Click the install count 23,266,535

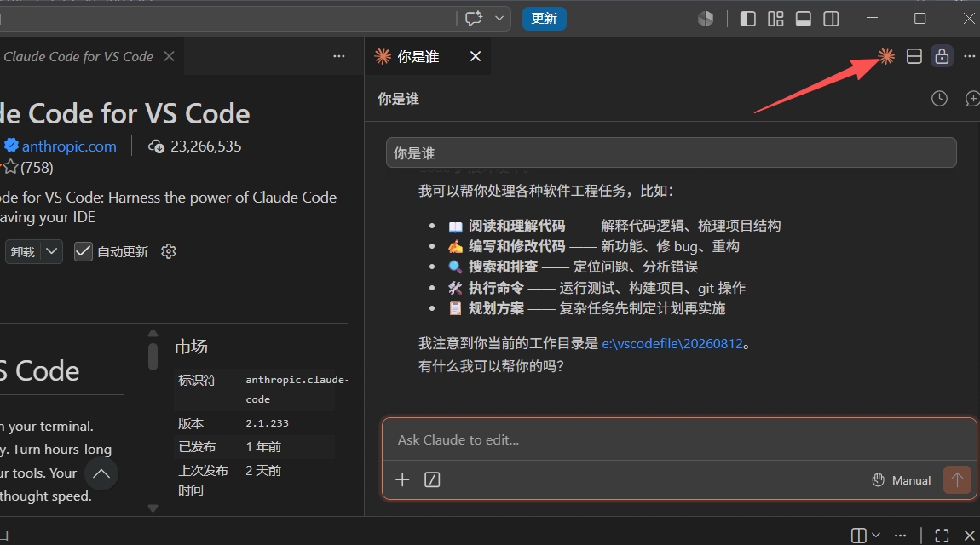(x=205, y=146)
